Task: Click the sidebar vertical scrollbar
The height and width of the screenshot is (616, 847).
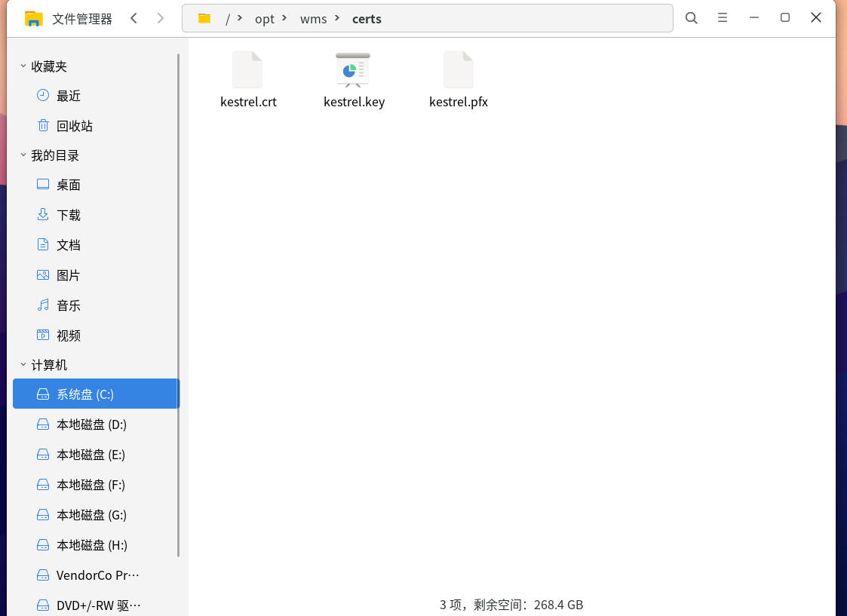Action: click(x=178, y=305)
